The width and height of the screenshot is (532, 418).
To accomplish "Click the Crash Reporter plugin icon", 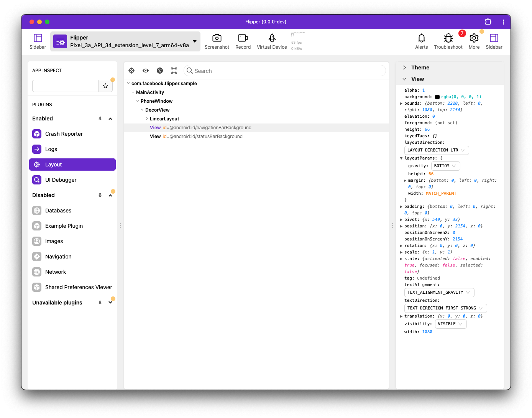I will click(x=37, y=134).
